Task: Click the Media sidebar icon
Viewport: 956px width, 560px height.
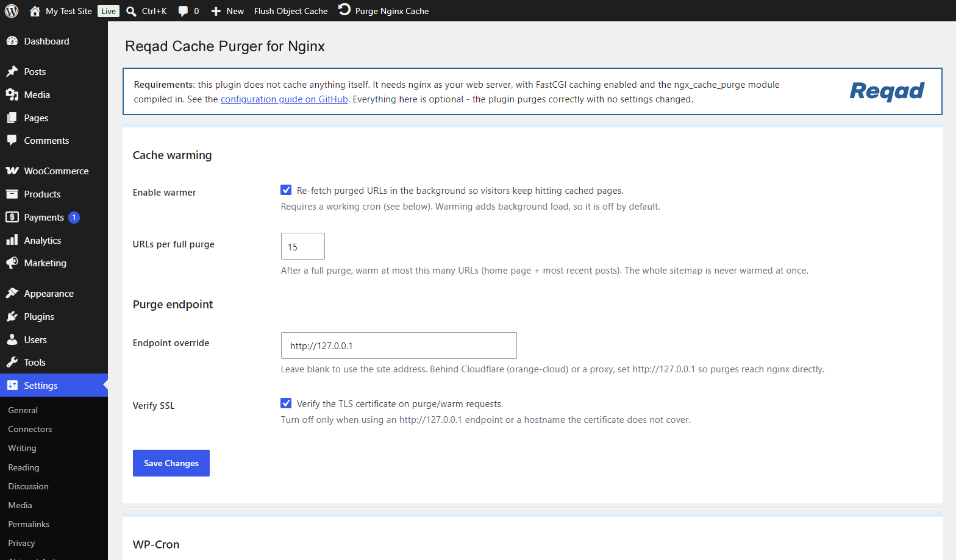Action: (12, 94)
